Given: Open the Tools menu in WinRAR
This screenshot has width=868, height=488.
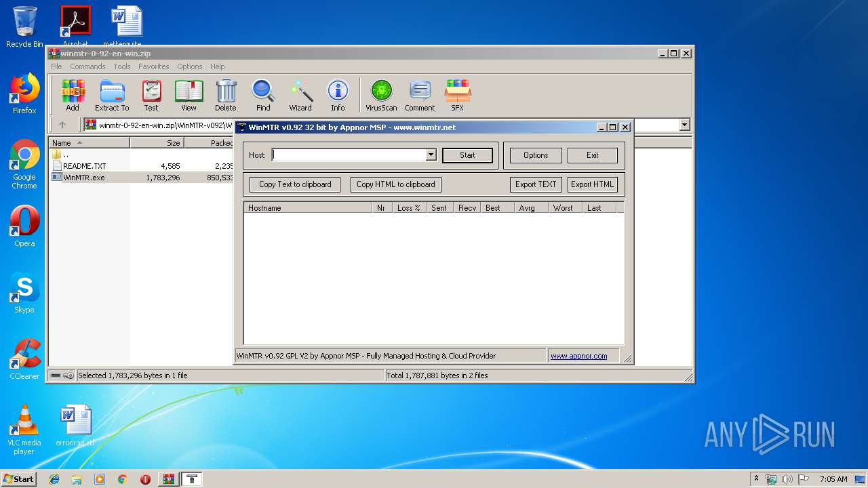Looking at the screenshot, I should (x=122, y=66).
